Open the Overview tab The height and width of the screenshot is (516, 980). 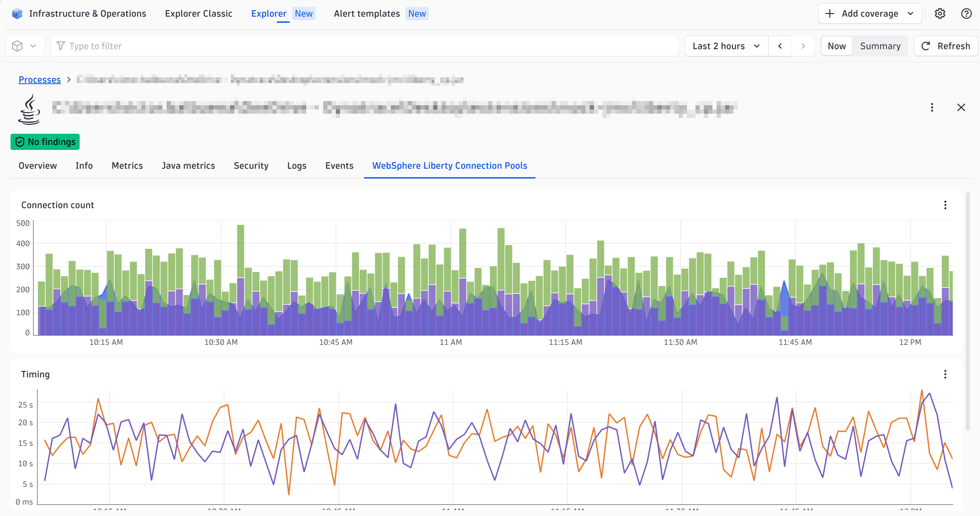(38, 166)
